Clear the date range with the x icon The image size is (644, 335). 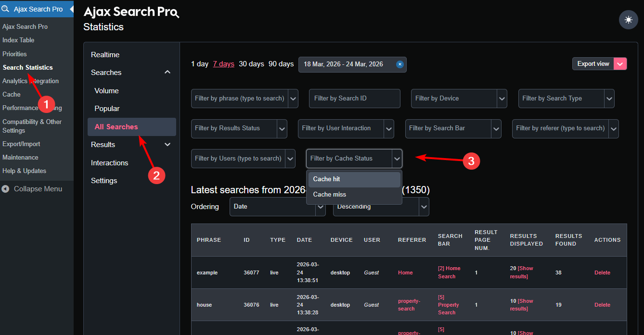[399, 64]
